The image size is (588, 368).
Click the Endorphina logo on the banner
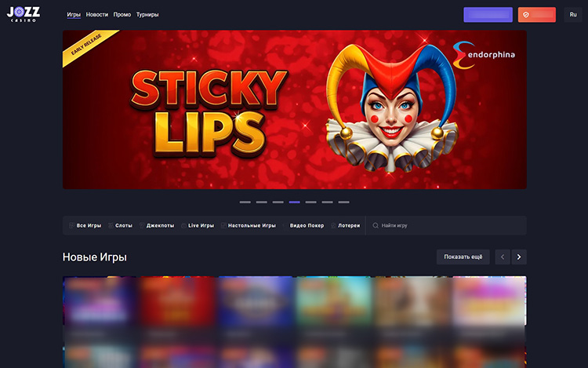485,54
